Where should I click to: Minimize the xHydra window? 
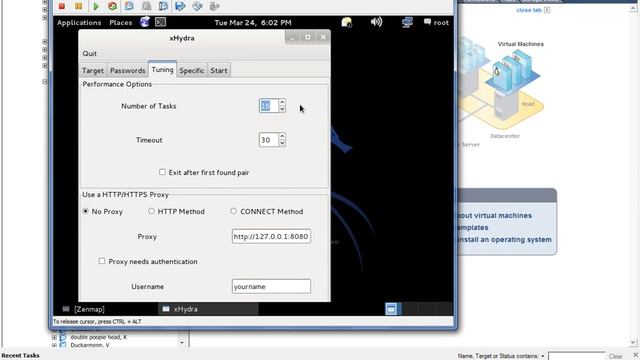[x=292, y=37]
